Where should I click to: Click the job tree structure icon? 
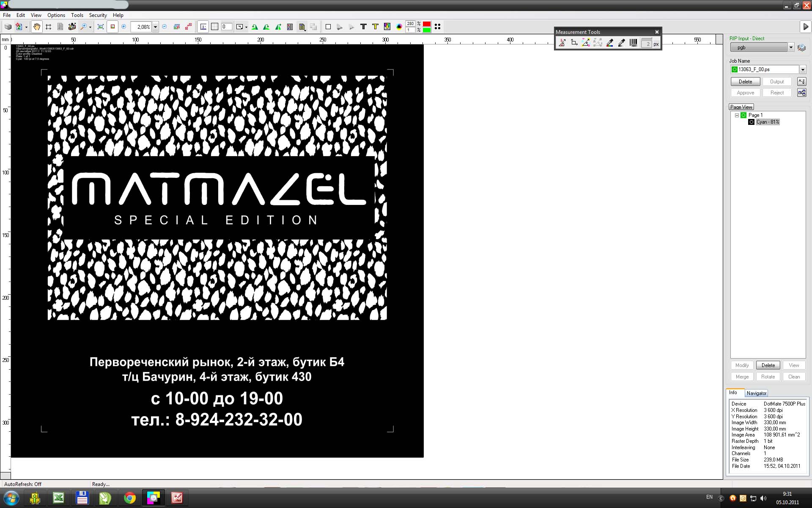pos(801,93)
